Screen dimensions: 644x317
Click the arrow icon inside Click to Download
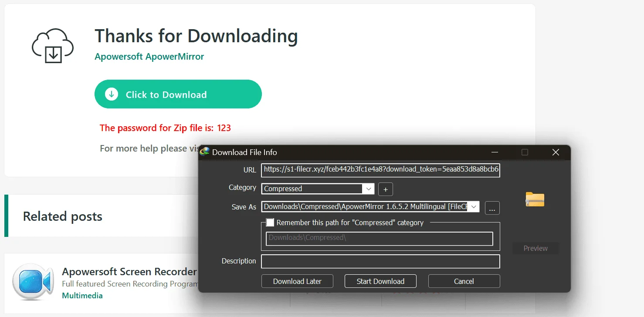112,94
